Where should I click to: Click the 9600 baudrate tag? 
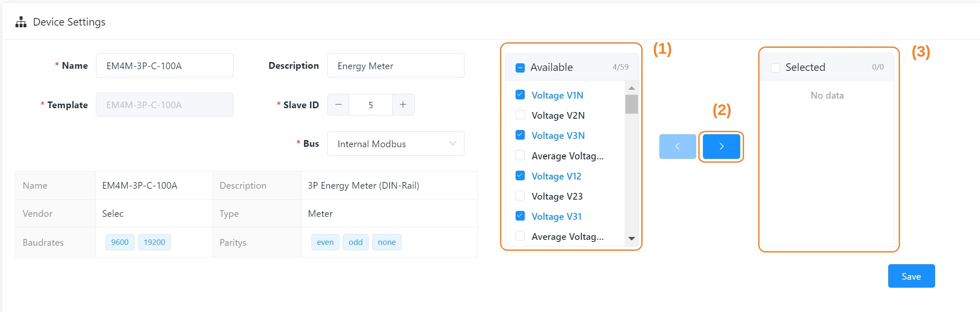pos(120,242)
